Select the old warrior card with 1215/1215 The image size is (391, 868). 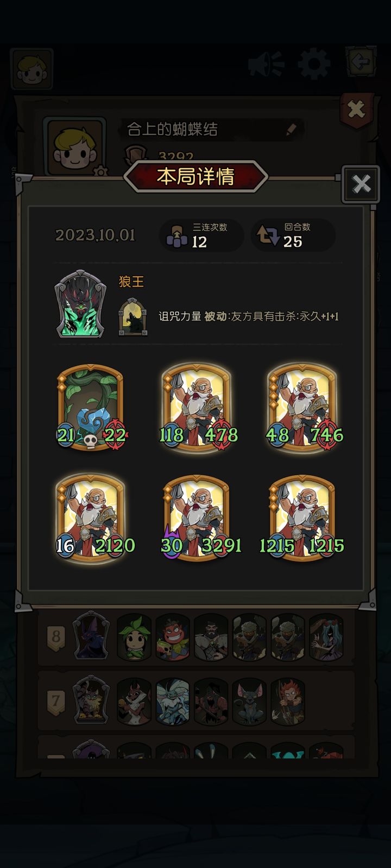pos(302,518)
